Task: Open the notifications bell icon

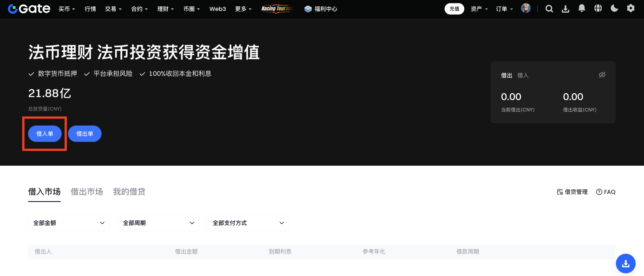Action: point(582,9)
